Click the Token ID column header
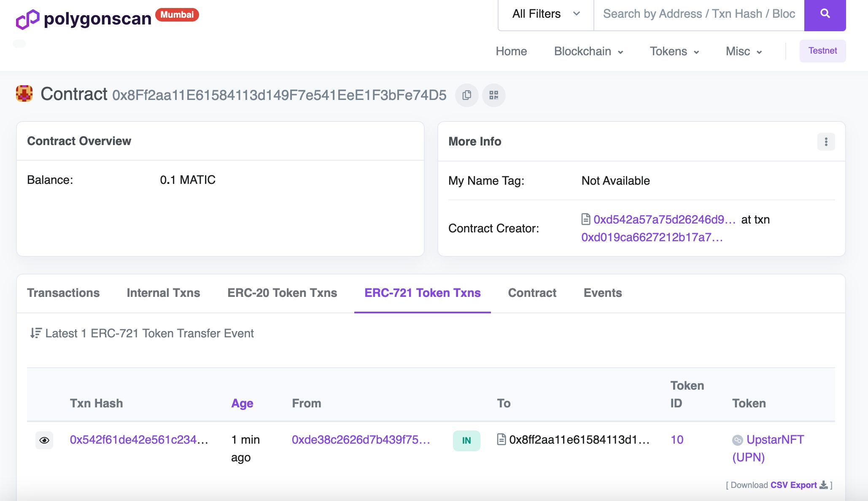Screen dimensions: 868x501 (687, 395)
